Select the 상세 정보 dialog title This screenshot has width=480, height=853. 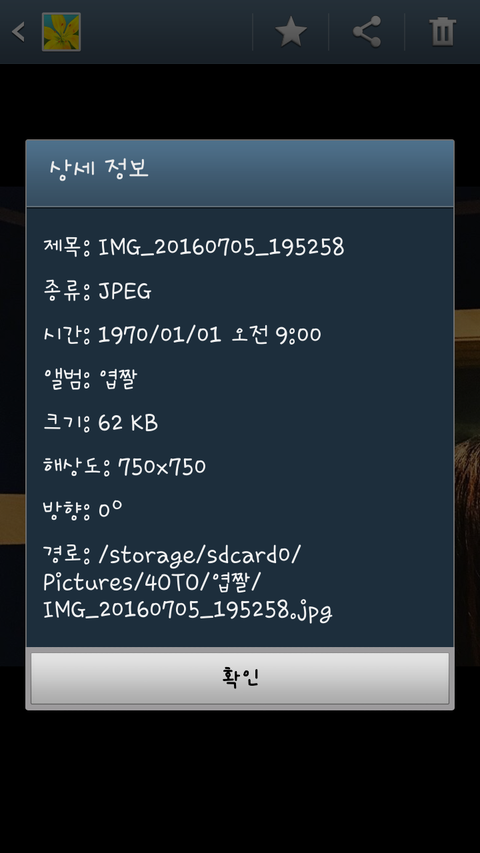(x=99, y=168)
